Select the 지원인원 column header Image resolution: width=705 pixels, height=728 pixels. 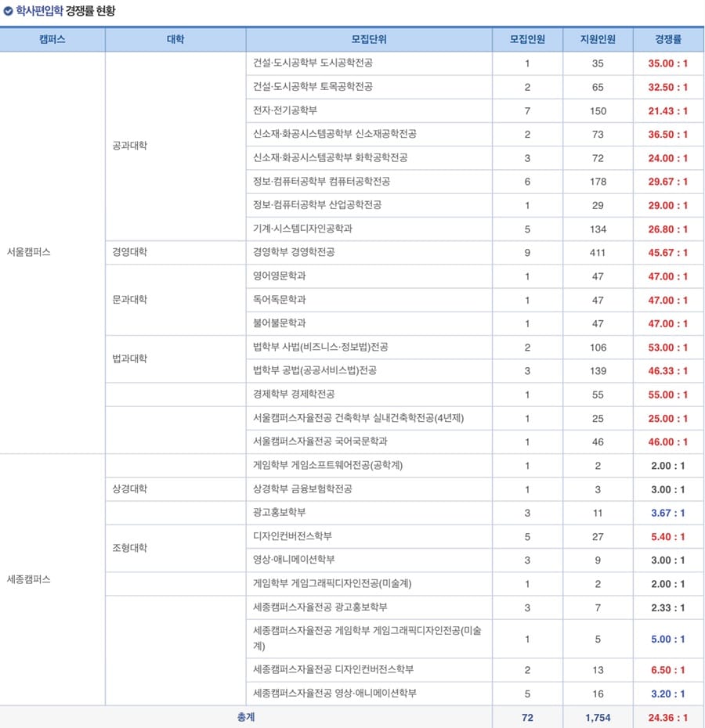598,39
